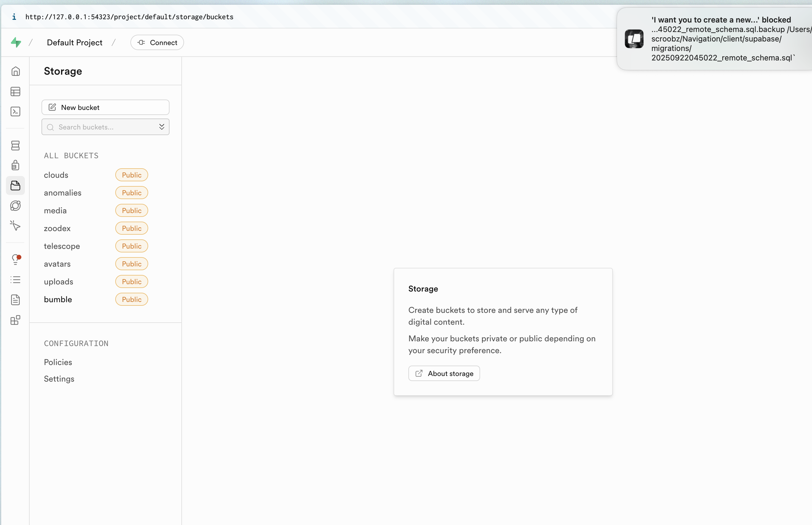Open the Logs list icon

point(15,280)
